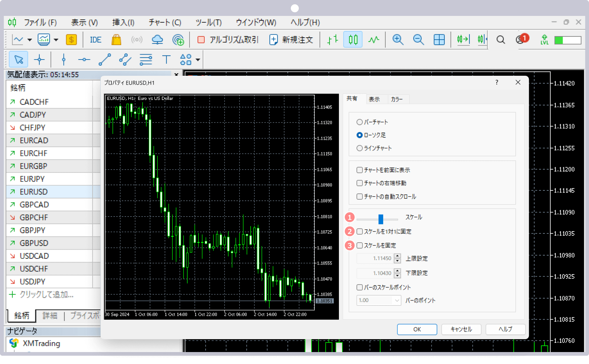Select the candlestick ローソク足 radio button
This screenshot has height=364, width=589.
(360, 135)
